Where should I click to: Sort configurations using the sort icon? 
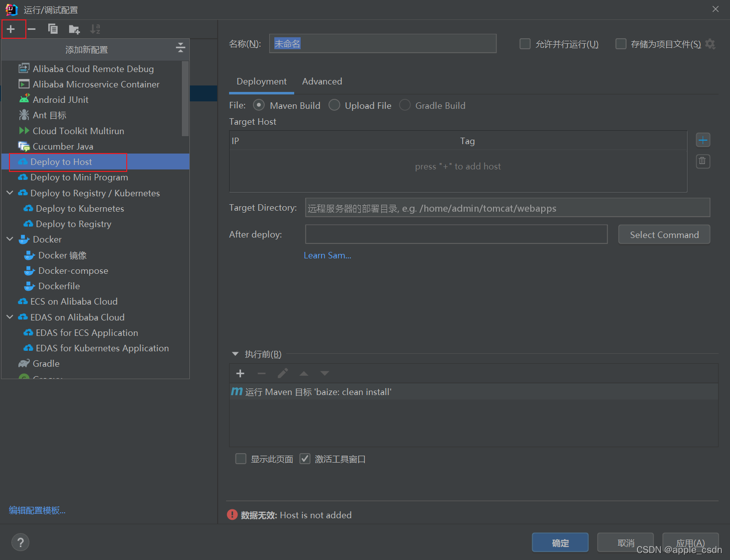pos(95,29)
